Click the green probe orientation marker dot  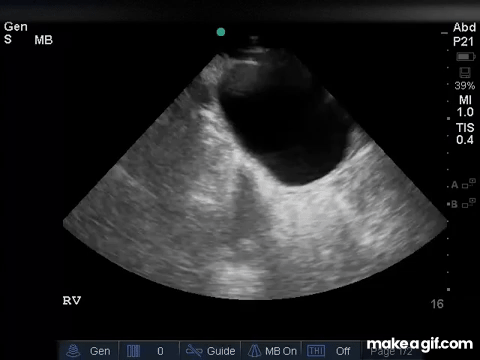point(221,32)
